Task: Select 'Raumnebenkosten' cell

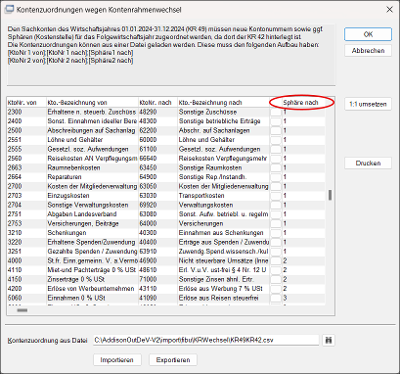Action: [x=74, y=168]
